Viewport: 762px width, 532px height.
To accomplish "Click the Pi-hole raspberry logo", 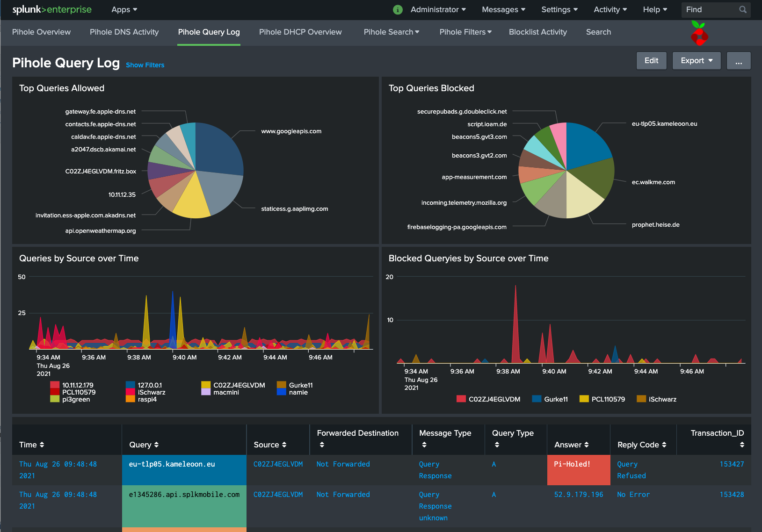I will pos(699,33).
